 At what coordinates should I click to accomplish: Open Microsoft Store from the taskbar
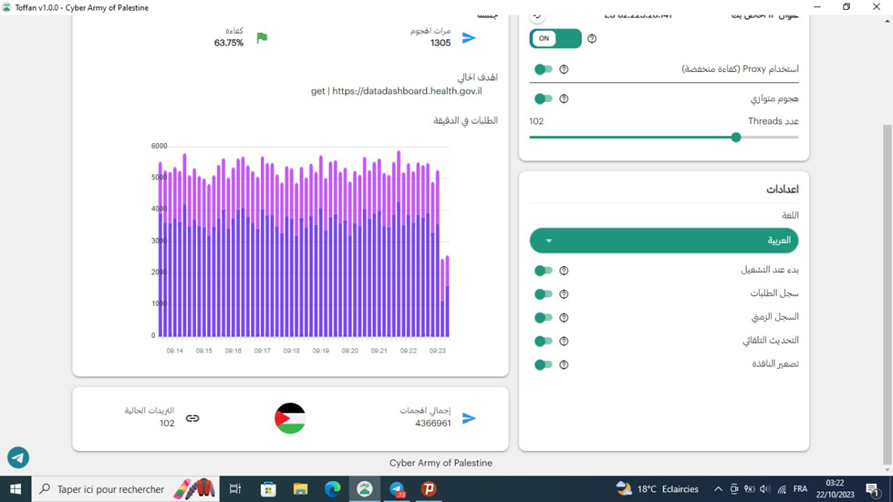click(268, 489)
